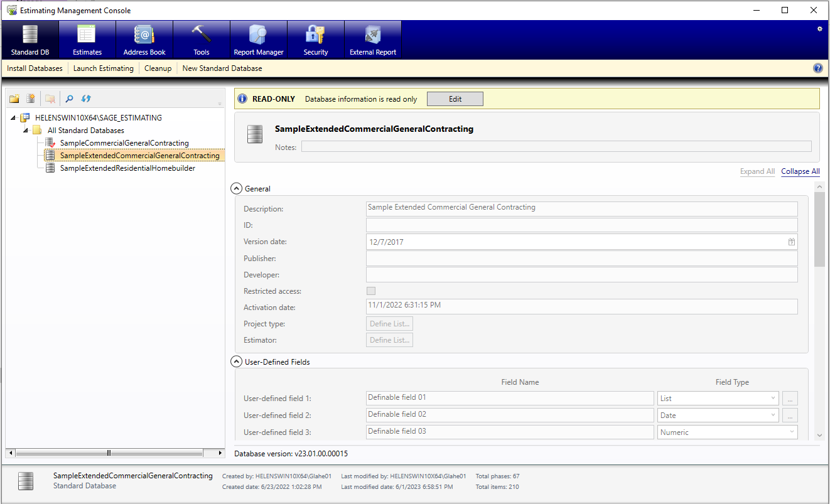Click the tree panel horizontal scrollbar

[x=109, y=453]
